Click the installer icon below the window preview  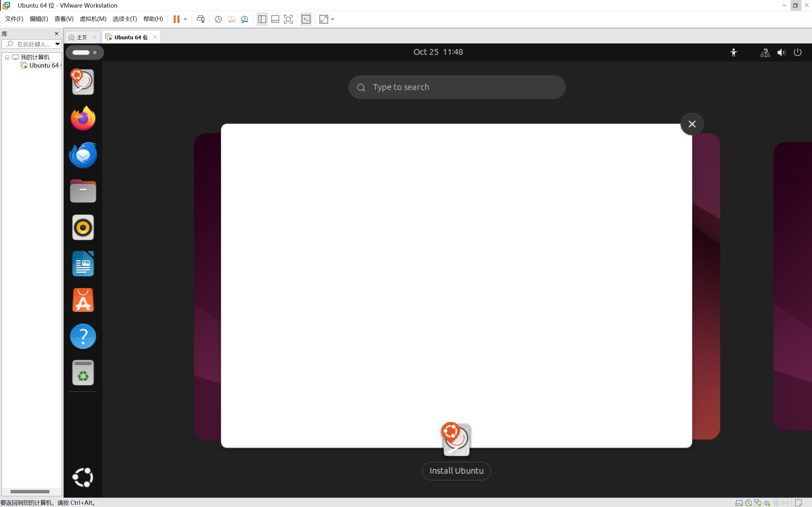(456, 439)
